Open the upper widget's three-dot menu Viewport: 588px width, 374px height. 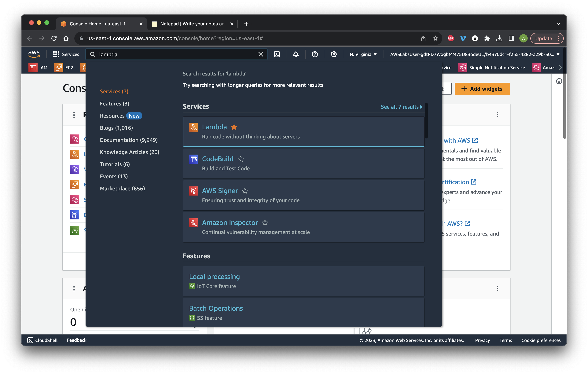pyautogui.click(x=497, y=115)
